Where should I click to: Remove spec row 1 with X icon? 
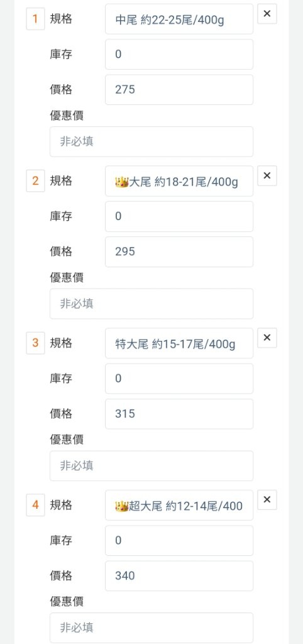click(x=267, y=14)
